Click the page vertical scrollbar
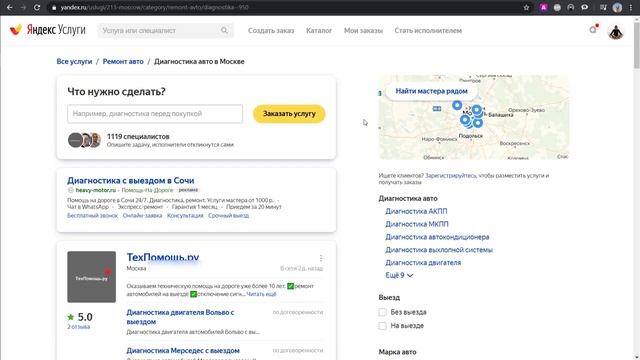 [636, 45]
